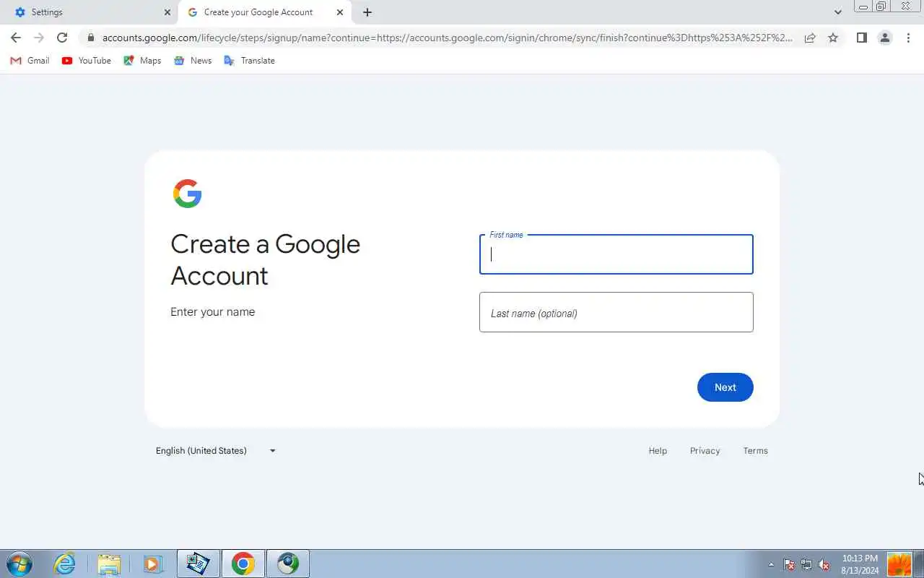The height and width of the screenshot is (578, 924).
Task: Click the Next button
Action: coord(725,387)
